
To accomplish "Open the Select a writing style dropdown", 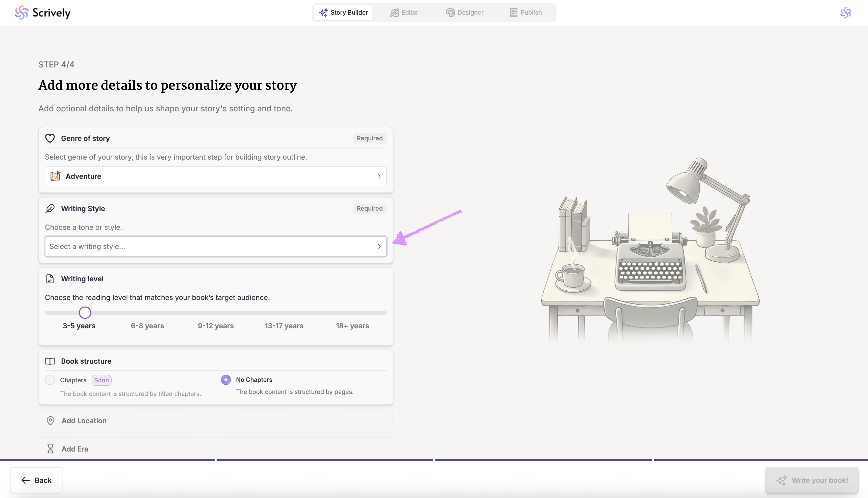I will pyautogui.click(x=216, y=246).
